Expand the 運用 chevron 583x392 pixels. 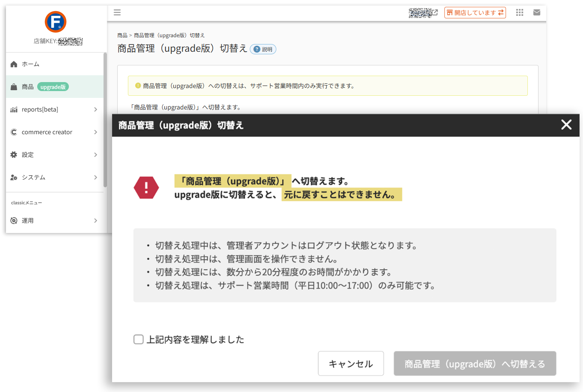(x=95, y=221)
